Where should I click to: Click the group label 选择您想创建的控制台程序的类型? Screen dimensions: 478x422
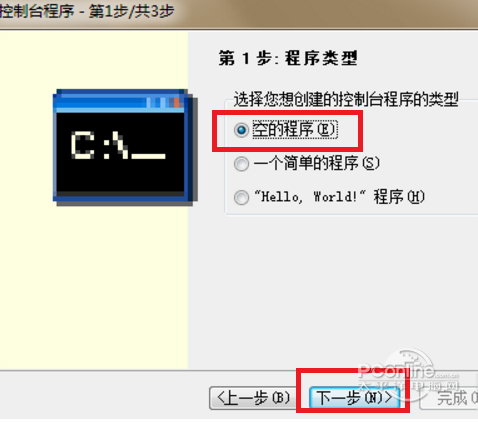346,99
